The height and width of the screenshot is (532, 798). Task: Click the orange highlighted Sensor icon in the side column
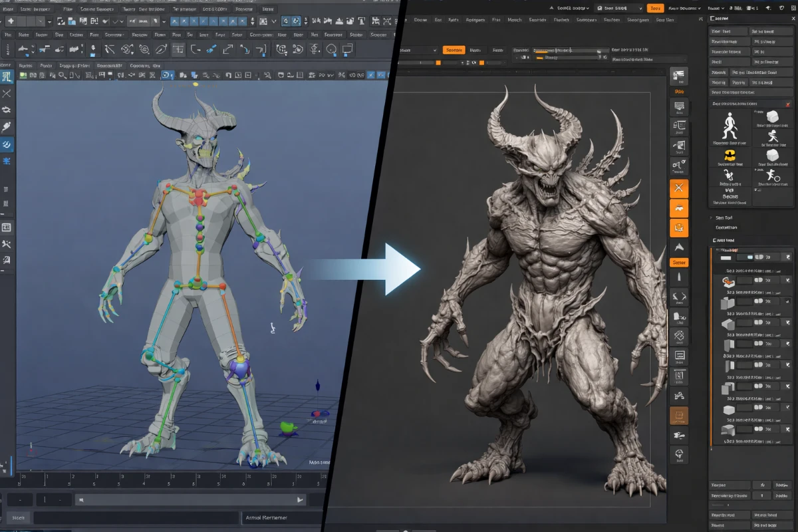click(x=680, y=262)
